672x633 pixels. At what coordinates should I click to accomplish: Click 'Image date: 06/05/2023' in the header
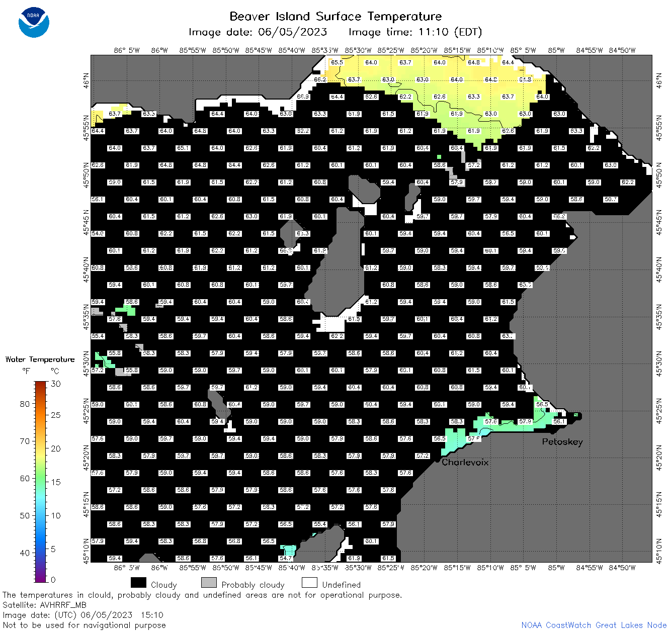coord(258,32)
